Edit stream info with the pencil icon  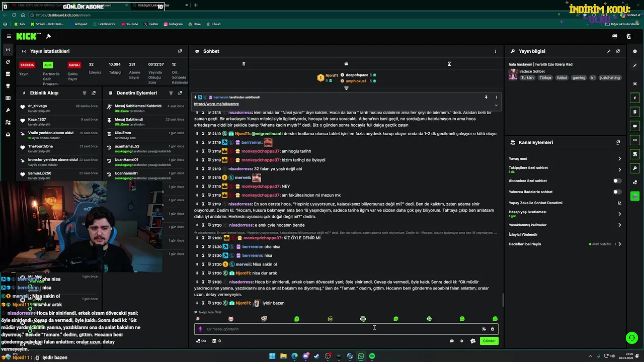tap(609, 51)
